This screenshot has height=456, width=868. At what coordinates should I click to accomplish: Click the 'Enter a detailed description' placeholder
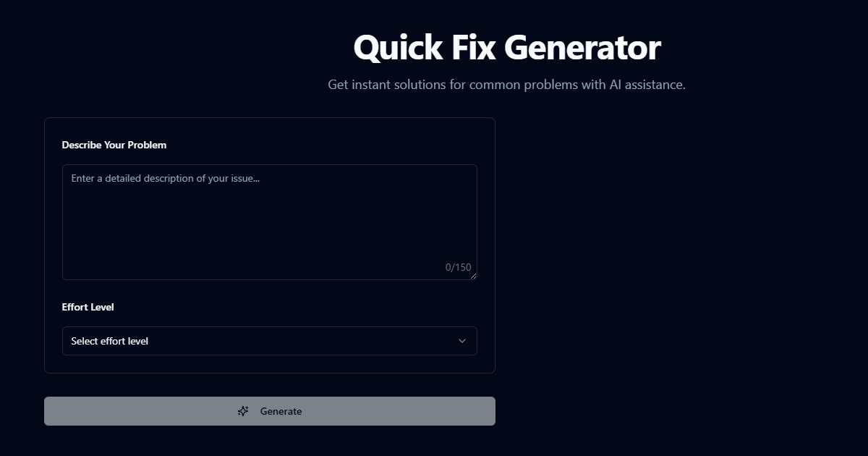[165, 178]
